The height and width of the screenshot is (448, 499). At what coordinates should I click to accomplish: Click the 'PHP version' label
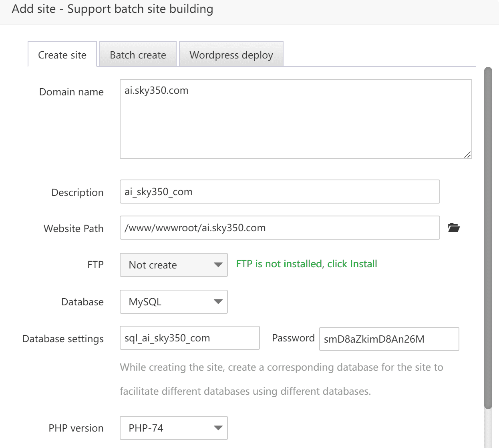[x=76, y=428]
